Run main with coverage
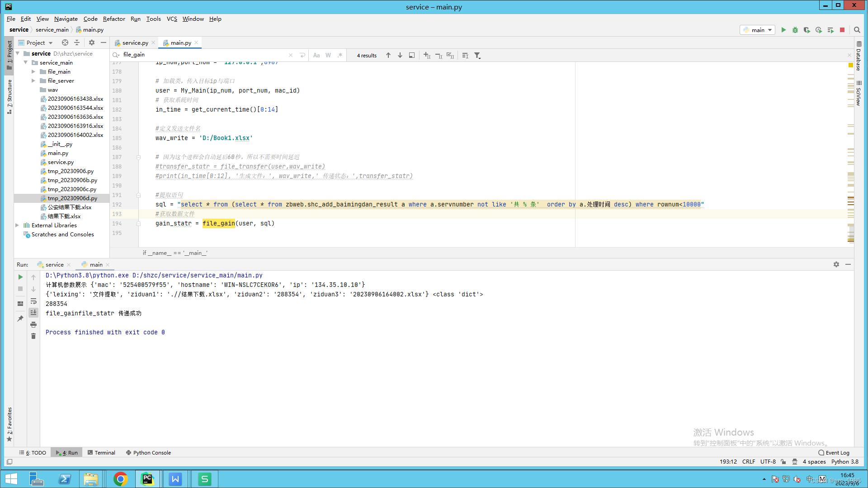 point(807,30)
